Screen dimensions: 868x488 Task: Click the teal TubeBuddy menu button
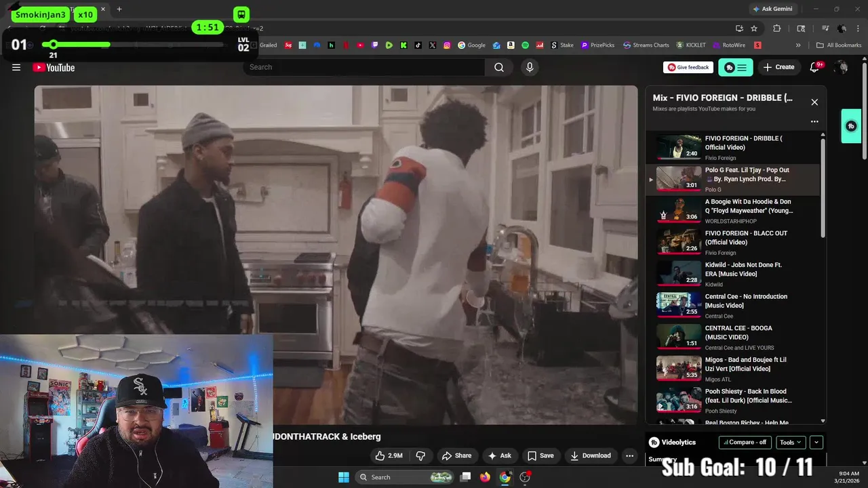coord(736,67)
